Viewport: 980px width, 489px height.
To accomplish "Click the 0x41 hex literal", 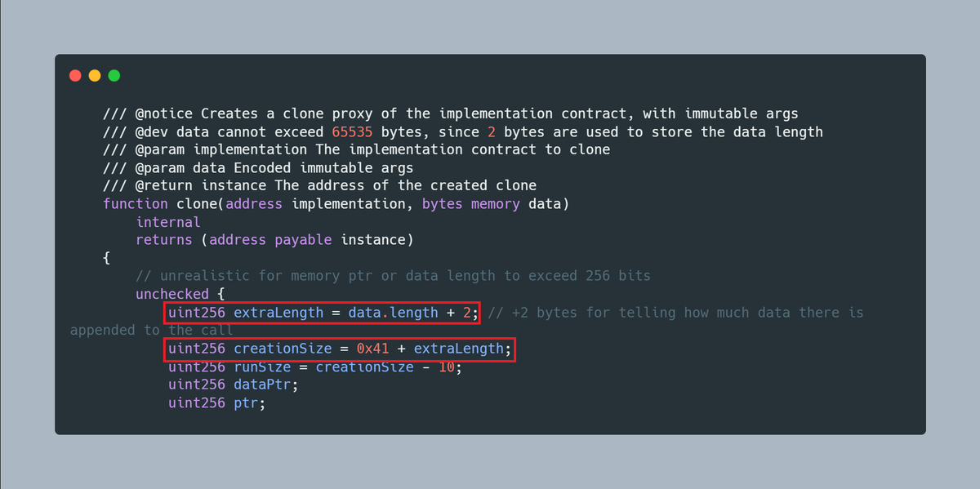I will coord(373,349).
